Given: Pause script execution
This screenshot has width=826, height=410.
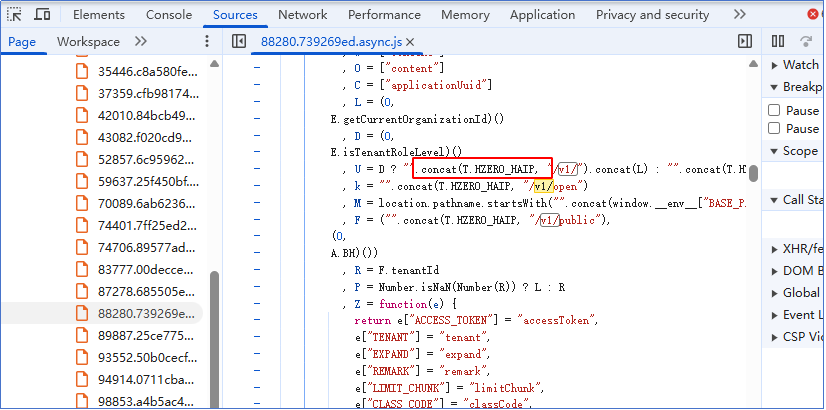Looking at the screenshot, I should (x=778, y=41).
